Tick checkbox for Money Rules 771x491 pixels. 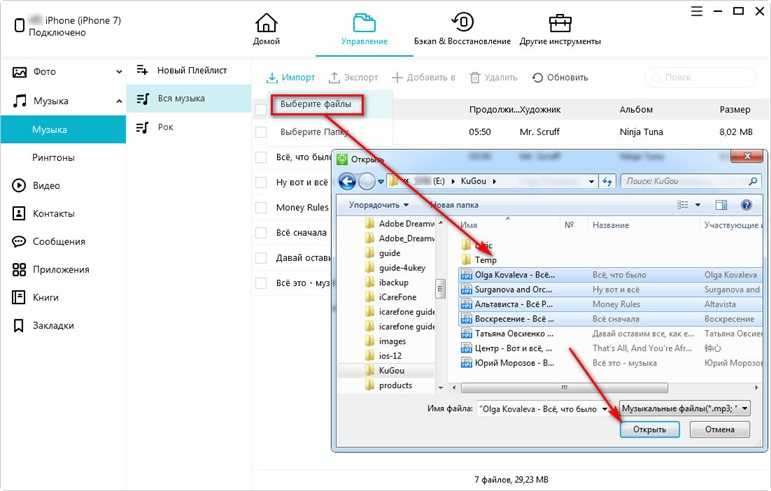click(261, 207)
